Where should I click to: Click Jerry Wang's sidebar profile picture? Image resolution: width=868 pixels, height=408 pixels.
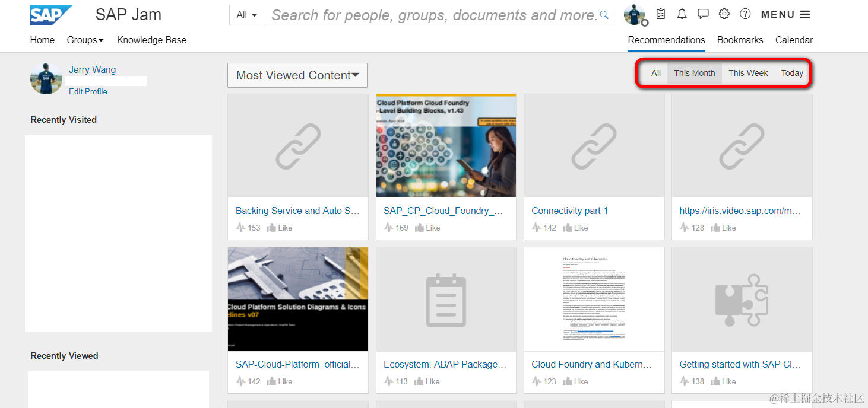[x=46, y=78]
